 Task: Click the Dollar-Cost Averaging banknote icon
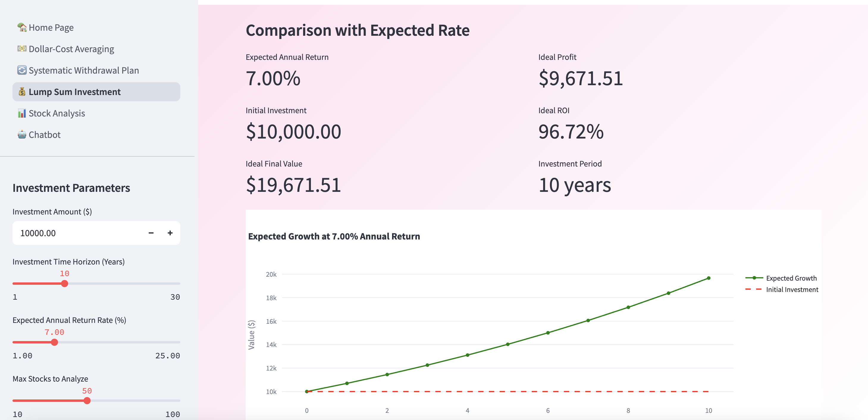[x=22, y=49]
